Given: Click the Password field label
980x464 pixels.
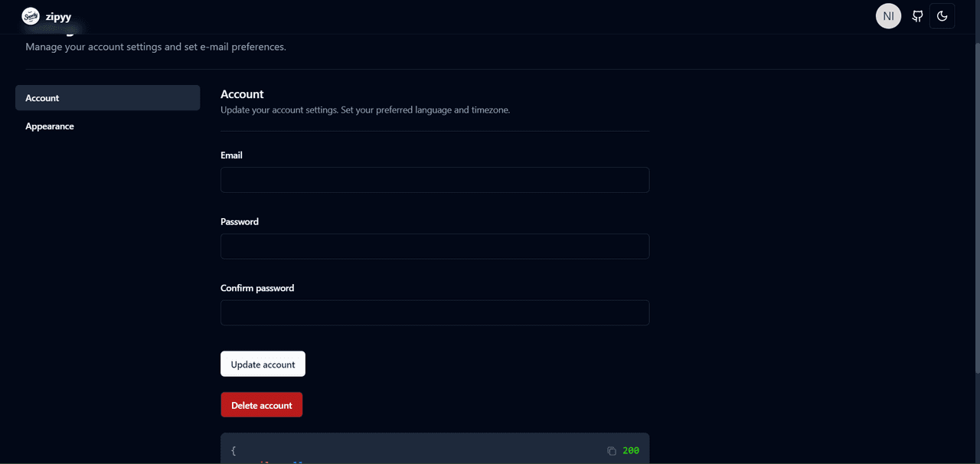Looking at the screenshot, I should click(x=240, y=222).
